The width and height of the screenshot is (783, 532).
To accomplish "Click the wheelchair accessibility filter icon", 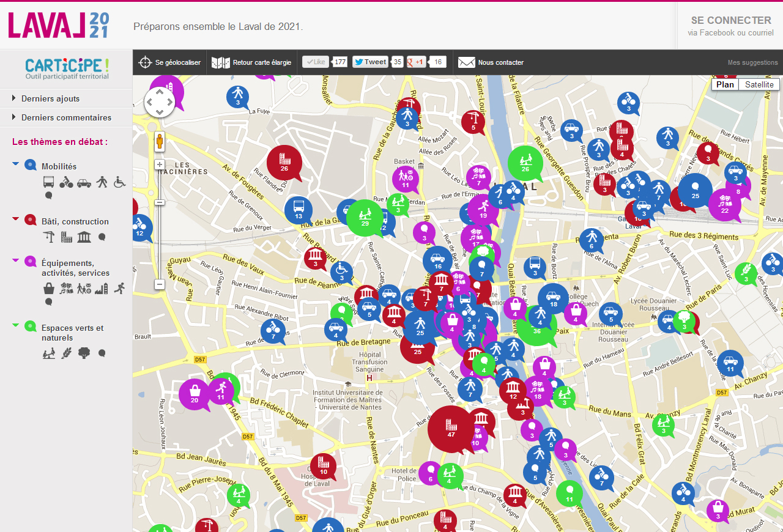I will tap(120, 182).
